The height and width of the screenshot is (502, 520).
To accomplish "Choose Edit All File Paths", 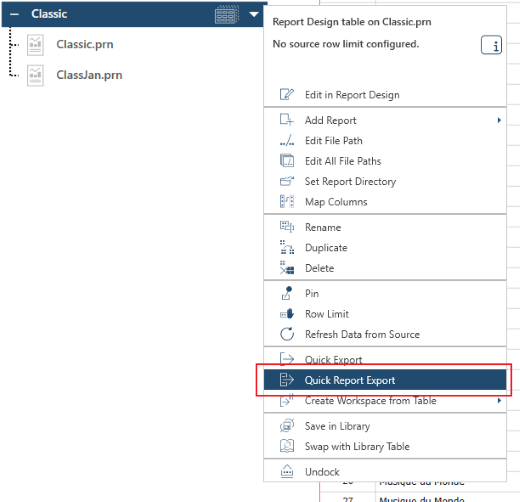I will click(x=385, y=161).
